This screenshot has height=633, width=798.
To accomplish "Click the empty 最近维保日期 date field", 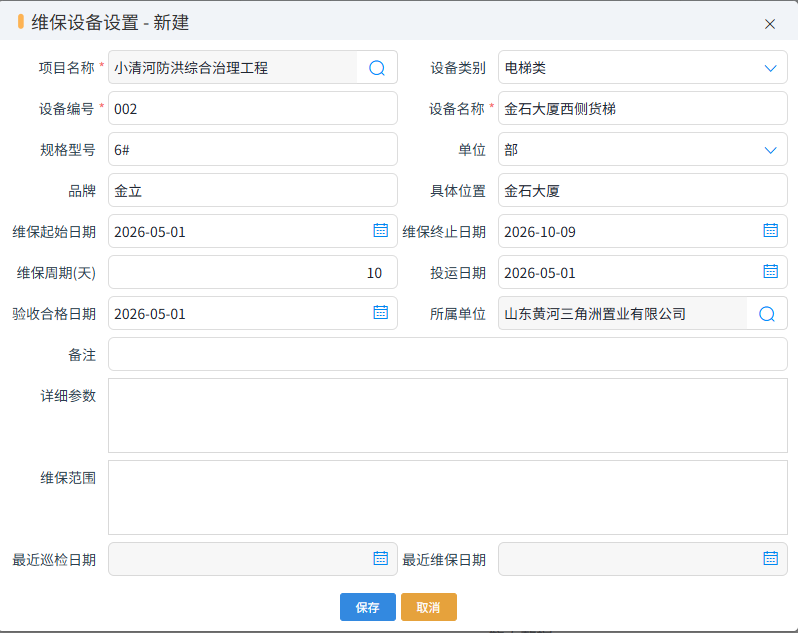I will [x=642, y=559].
